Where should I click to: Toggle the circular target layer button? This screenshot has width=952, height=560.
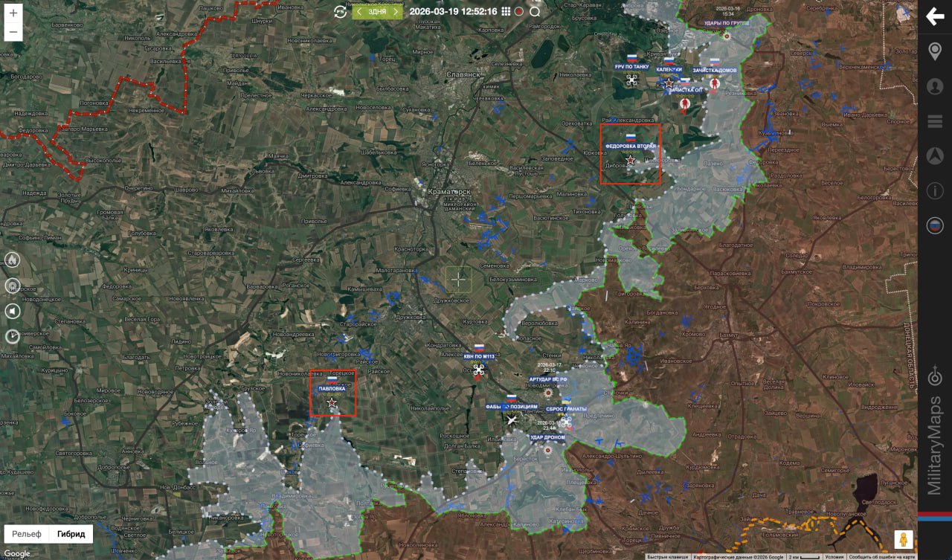(13, 286)
